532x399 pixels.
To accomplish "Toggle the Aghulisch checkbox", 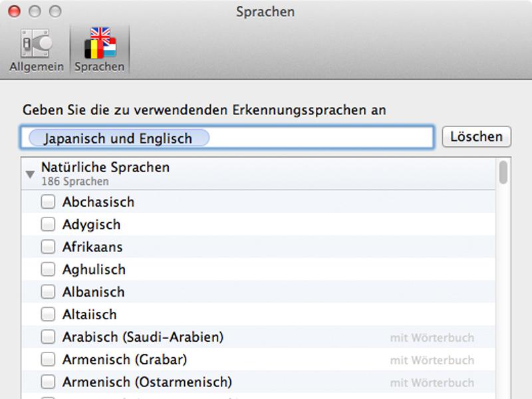I will tap(48, 269).
